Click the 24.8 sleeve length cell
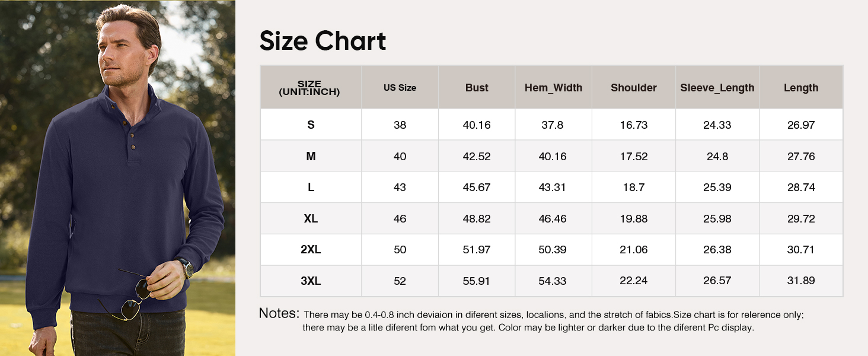The image size is (868, 356). coord(717,157)
